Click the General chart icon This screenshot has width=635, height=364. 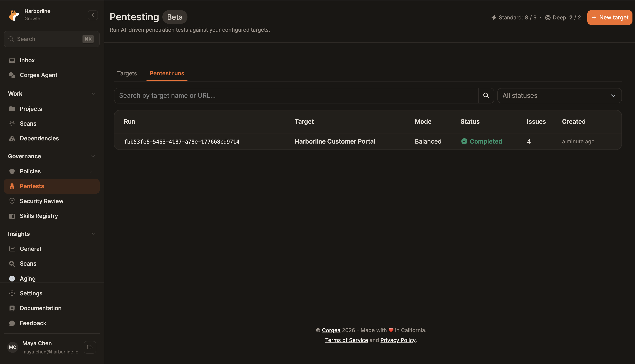(12, 249)
